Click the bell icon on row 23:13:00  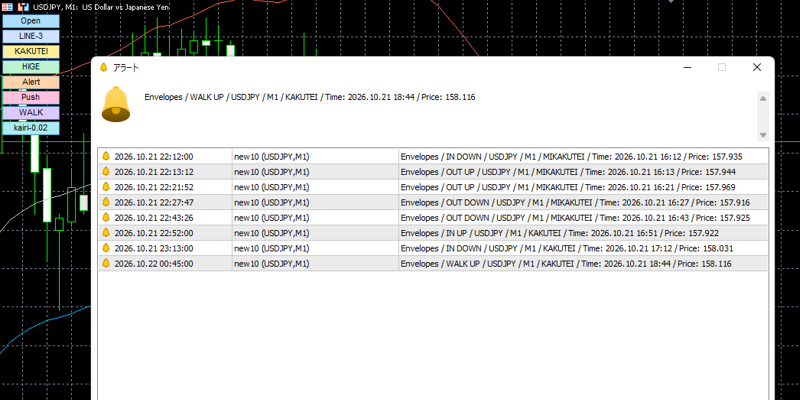coord(106,248)
